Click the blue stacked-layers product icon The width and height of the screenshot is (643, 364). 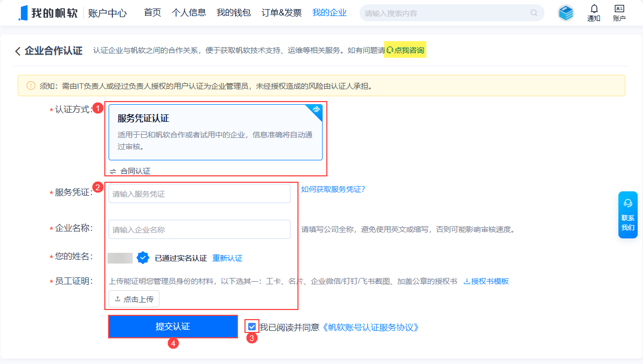pyautogui.click(x=566, y=13)
